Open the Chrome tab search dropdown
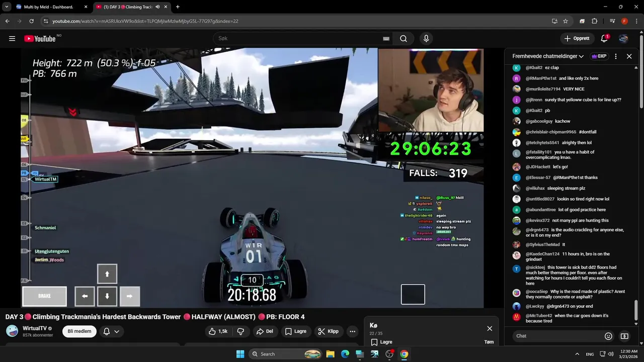The image size is (644, 362). pyautogui.click(x=7, y=7)
